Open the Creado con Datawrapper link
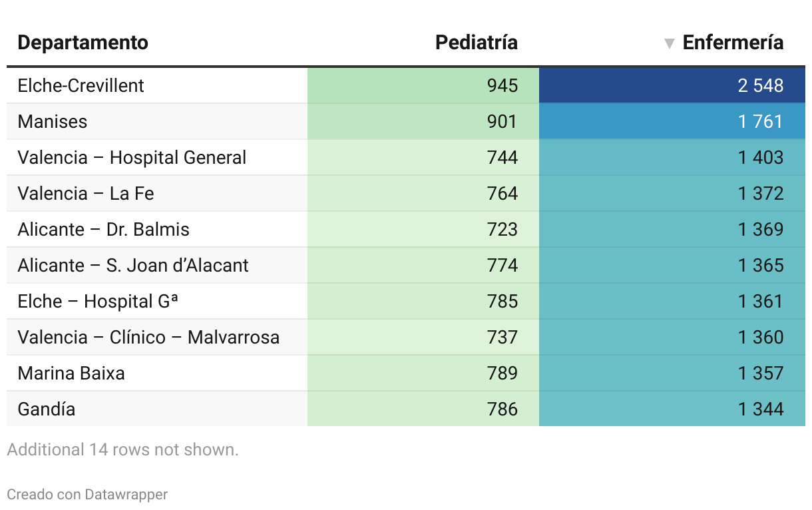 [87, 494]
